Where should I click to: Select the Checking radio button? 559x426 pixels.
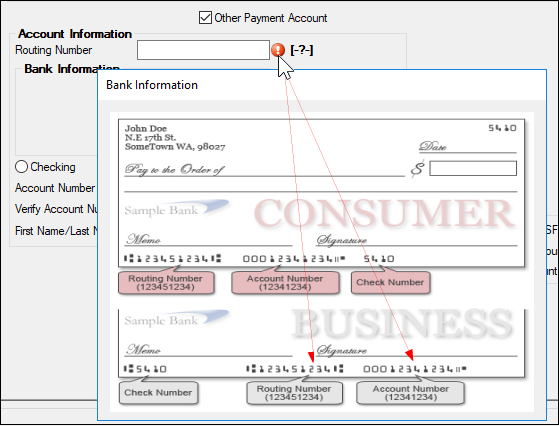pyautogui.click(x=21, y=166)
